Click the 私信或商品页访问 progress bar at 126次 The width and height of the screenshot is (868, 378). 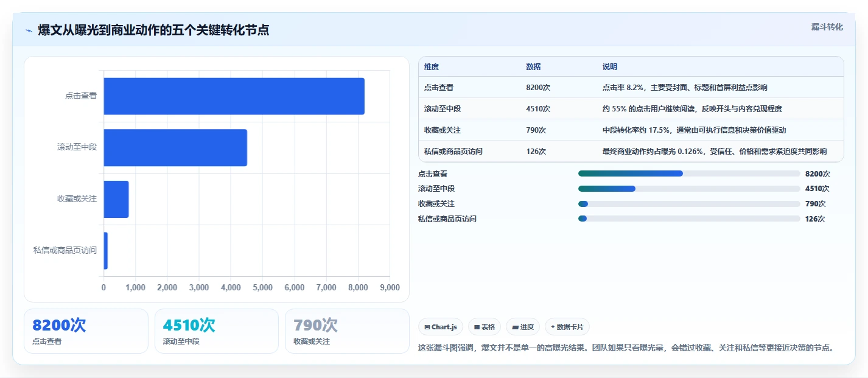(689, 219)
